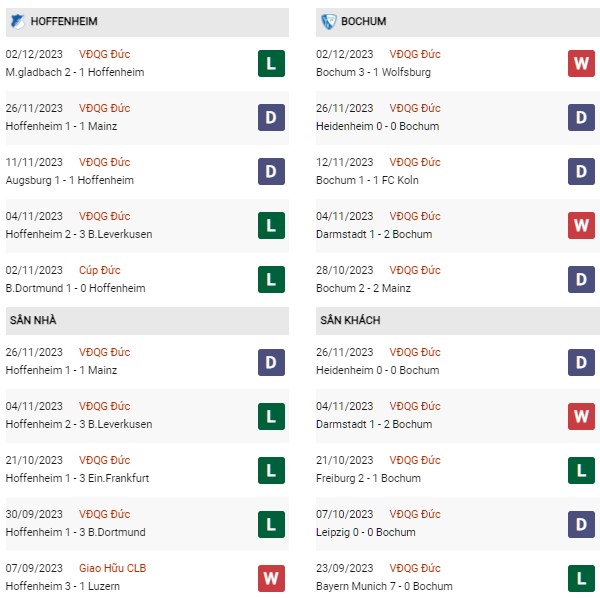The image size is (600, 598).
Task: Select the SÂN KHÁCH section header
Action: [458, 321]
